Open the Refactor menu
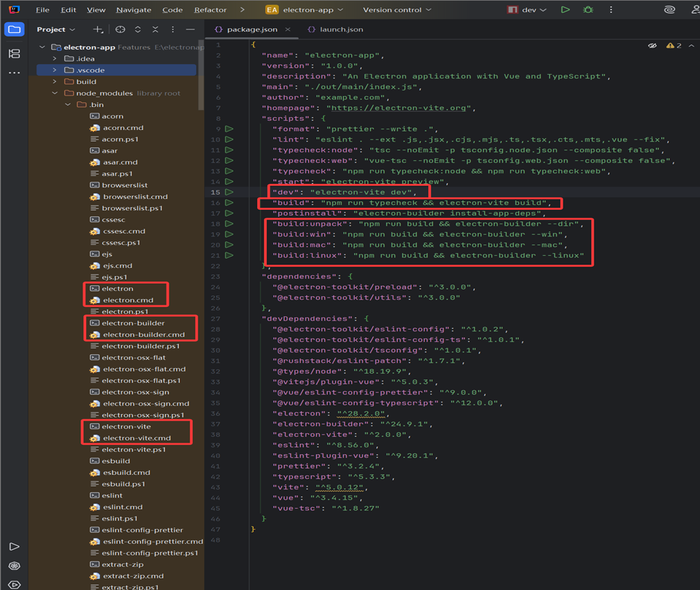This screenshot has height=590, width=700. 211,10
